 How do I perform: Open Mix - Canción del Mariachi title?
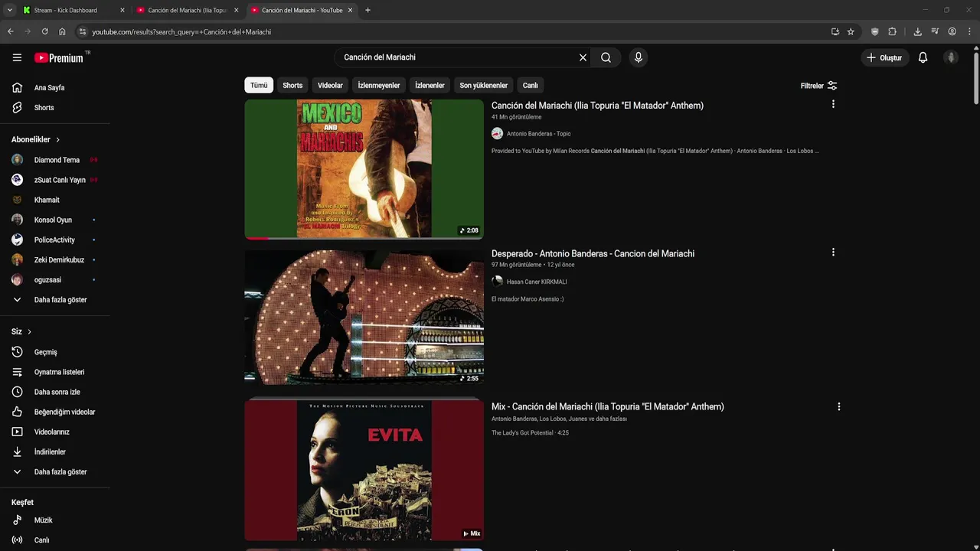608,406
